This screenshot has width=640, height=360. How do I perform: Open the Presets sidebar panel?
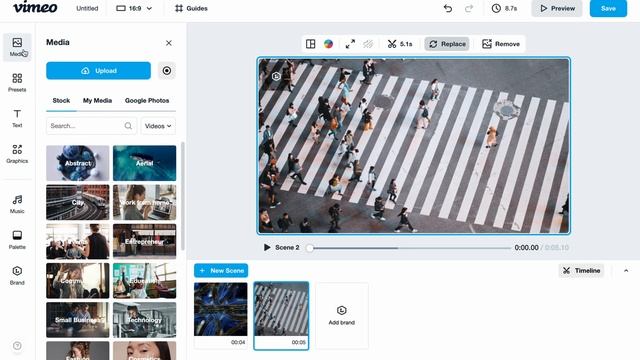pos(17,82)
